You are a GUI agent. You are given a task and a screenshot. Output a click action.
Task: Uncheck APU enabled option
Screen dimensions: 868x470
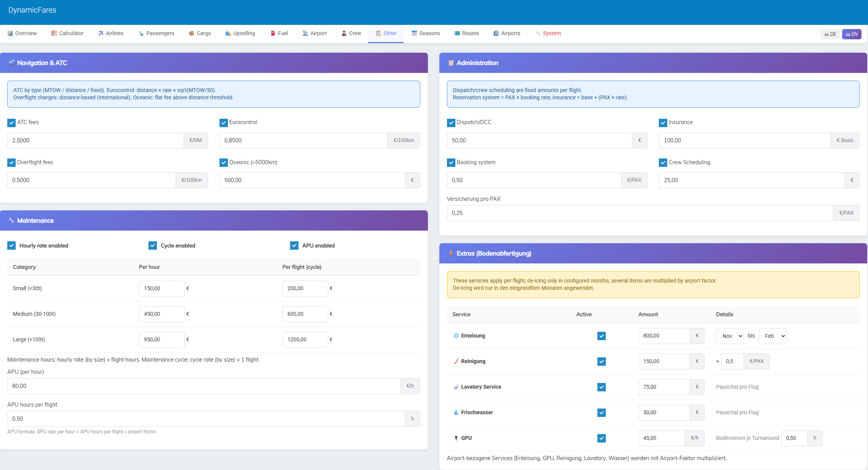294,245
